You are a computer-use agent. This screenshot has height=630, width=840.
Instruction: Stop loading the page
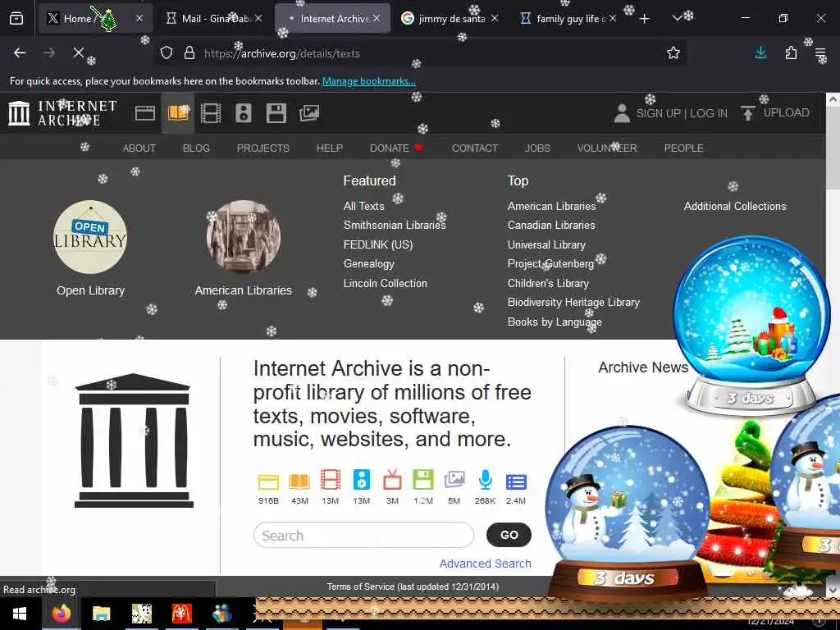tap(78, 52)
